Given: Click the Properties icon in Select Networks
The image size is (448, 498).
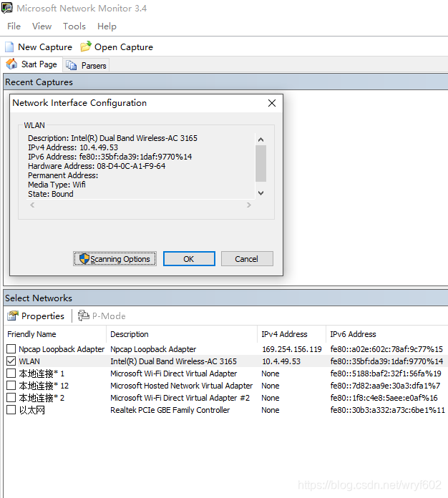Looking at the screenshot, I should coord(13,316).
